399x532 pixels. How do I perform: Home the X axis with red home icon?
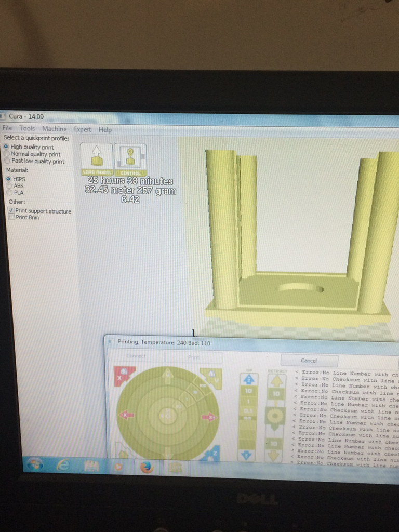(124, 376)
